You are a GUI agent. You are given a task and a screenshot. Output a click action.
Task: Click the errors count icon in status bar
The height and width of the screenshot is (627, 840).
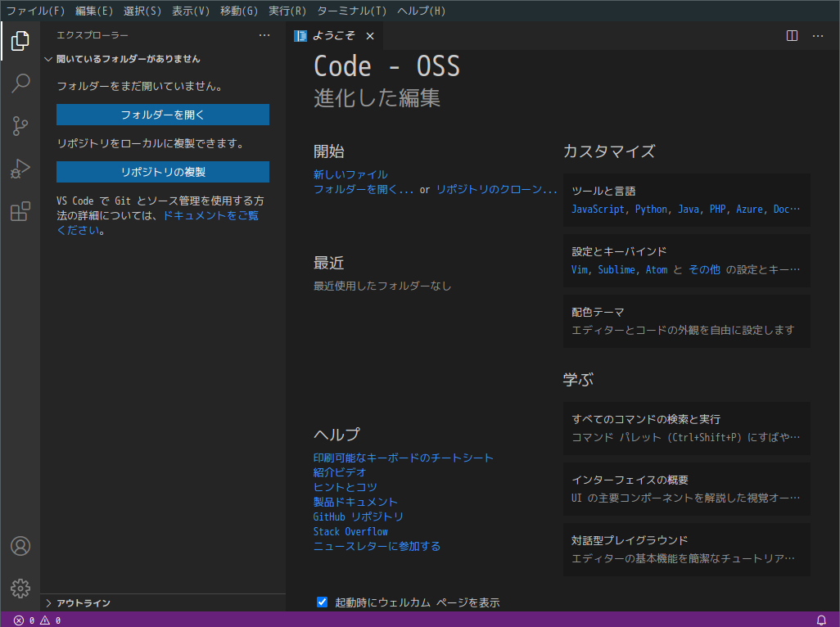click(x=19, y=620)
